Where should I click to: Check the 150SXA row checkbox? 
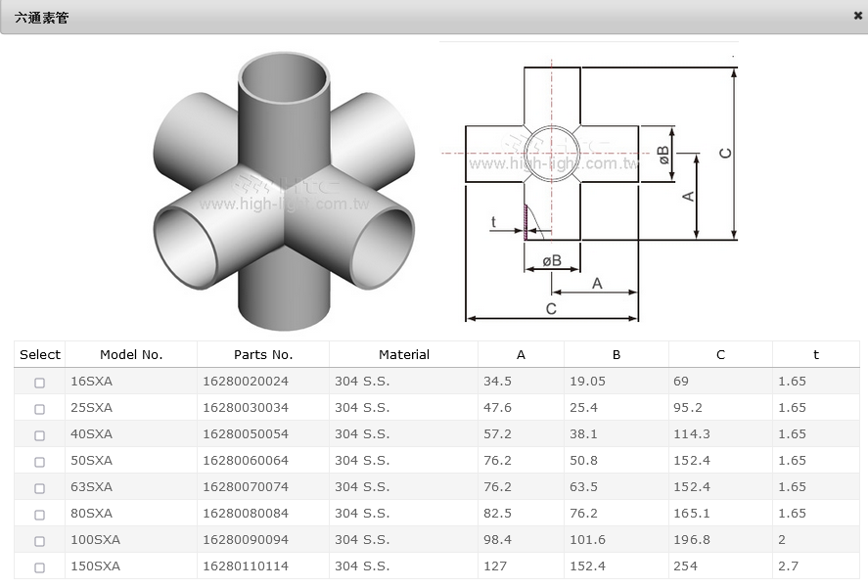tap(40, 567)
